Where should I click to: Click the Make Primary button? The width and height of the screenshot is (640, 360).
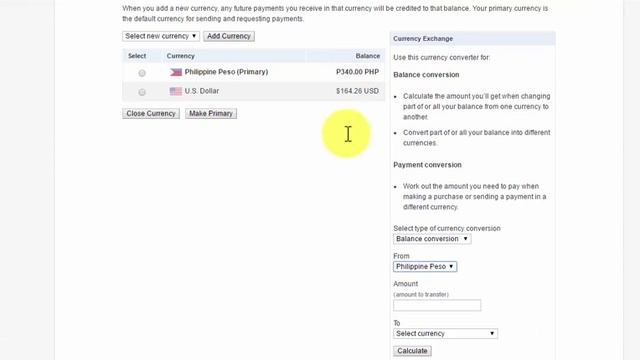pos(211,113)
